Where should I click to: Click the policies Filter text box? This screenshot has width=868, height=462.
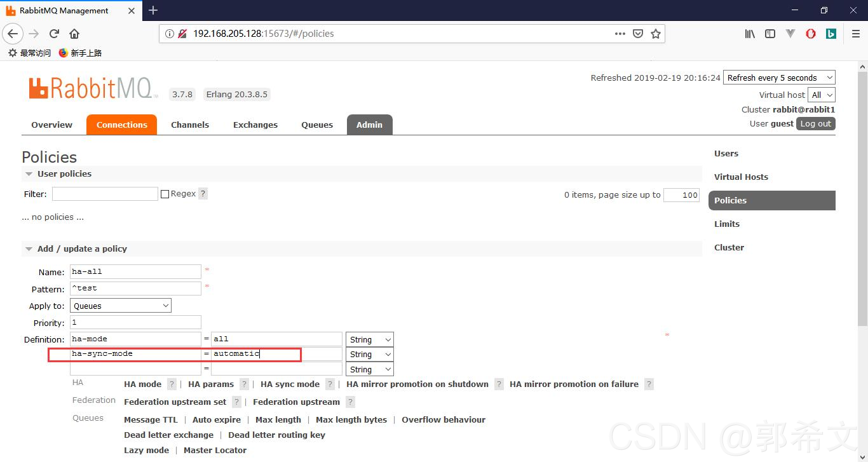click(x=105, y=194)
